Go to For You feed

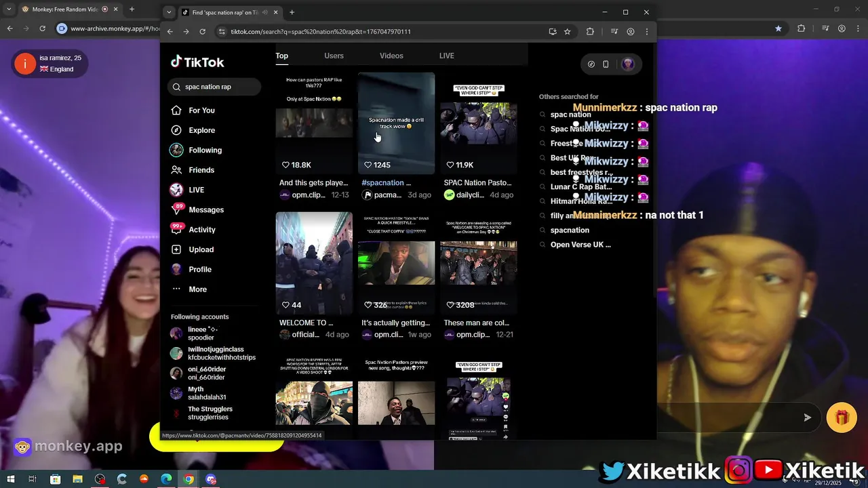193,110
